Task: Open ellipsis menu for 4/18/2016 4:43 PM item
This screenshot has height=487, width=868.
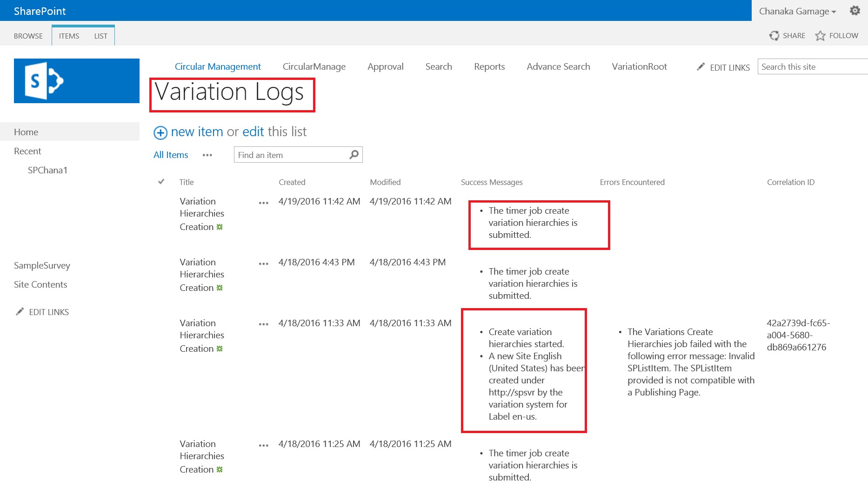Action: pos(264,264)
